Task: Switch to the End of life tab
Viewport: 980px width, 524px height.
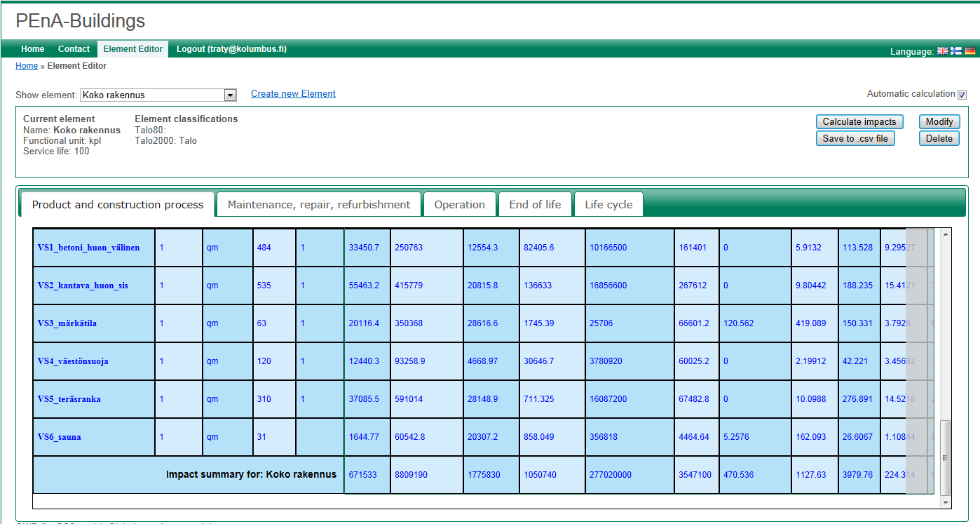Action: point(536,205)
